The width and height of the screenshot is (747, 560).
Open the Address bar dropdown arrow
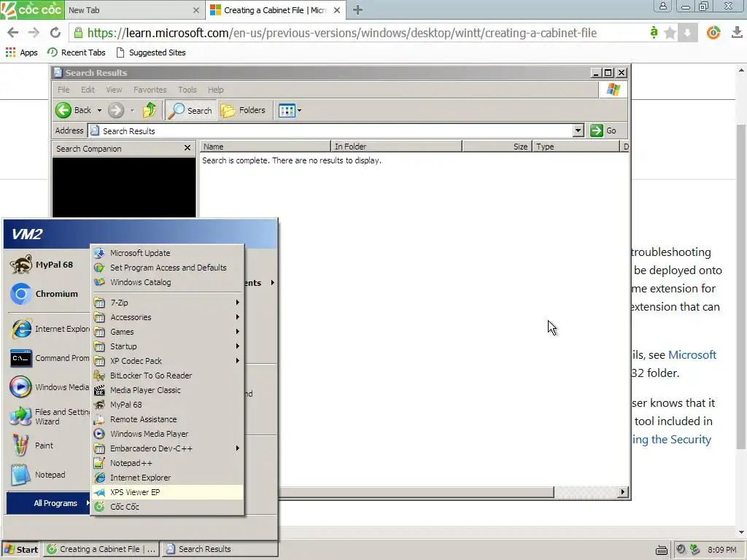(578, 131)
